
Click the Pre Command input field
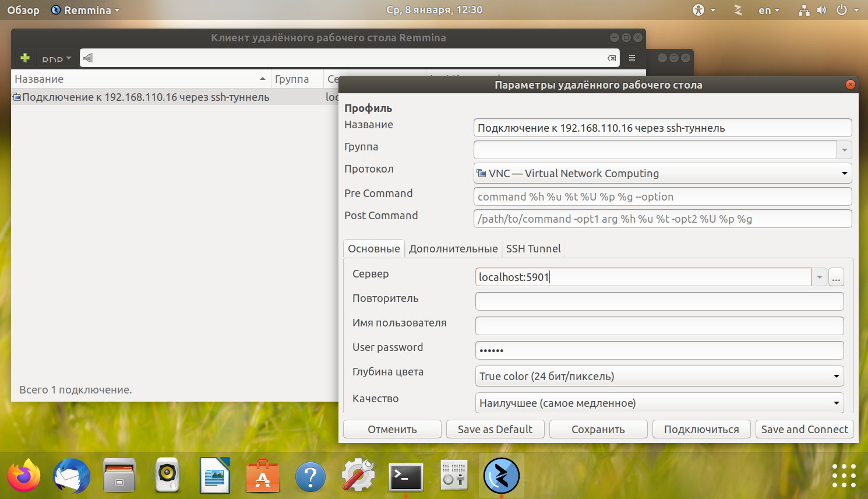662,196
